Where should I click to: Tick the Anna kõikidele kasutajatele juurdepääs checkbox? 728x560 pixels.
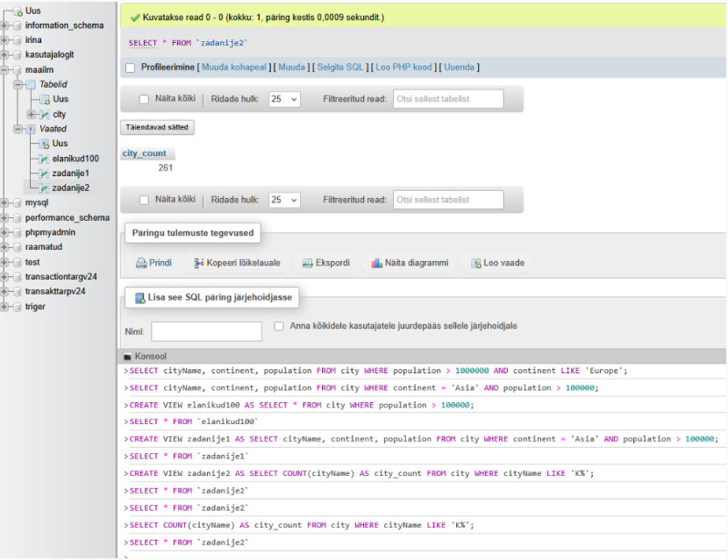pyautogui.click(x=279, y=326)
